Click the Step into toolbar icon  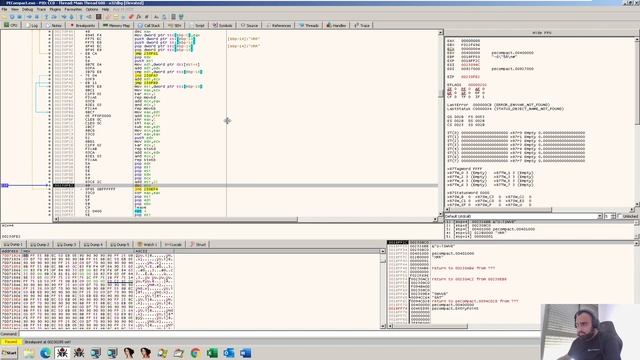click(x=47, y=17)
